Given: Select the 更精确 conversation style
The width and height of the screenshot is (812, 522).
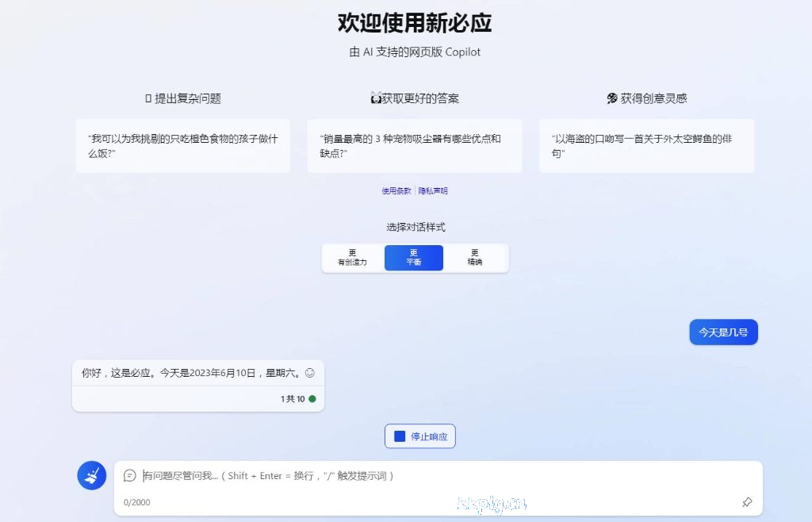Looking at the screenshot, I should 475,257.
